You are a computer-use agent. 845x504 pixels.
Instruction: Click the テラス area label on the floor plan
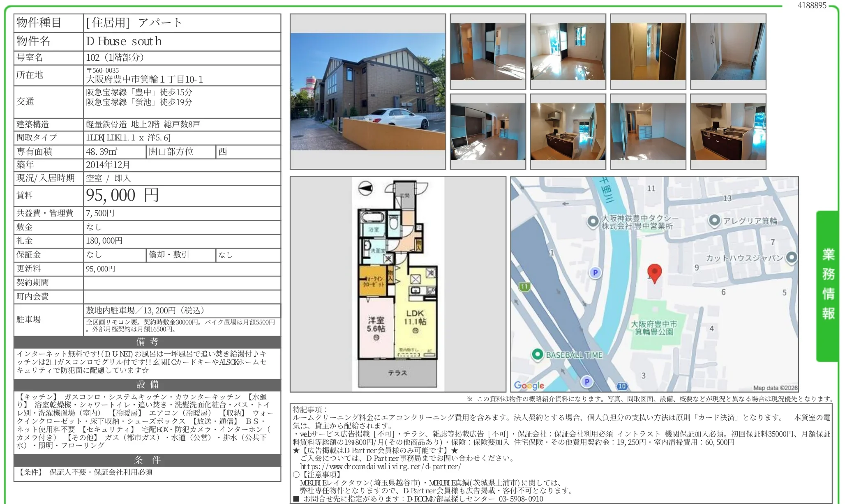click(x=397, y=373)
